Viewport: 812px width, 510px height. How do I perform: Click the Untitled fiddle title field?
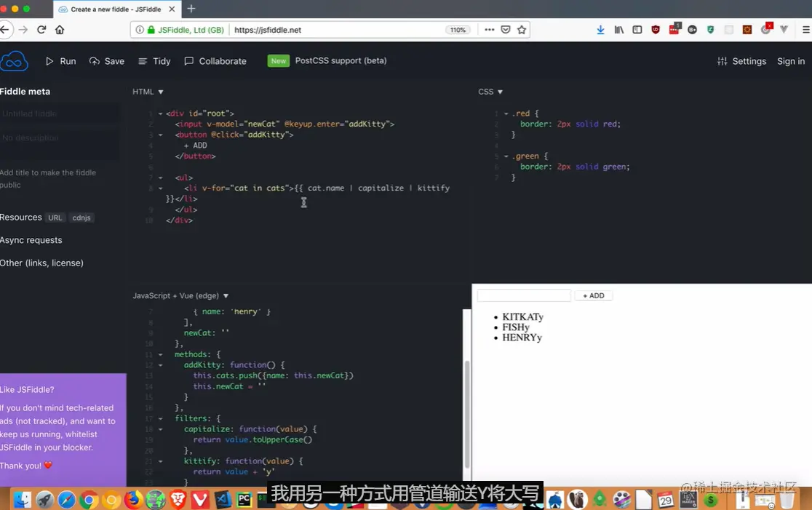coord(60,113)
